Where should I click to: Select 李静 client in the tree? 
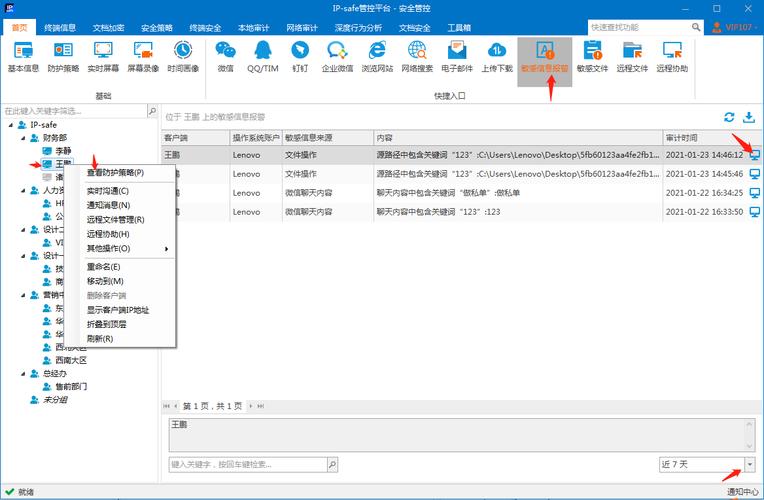point(63,150)
